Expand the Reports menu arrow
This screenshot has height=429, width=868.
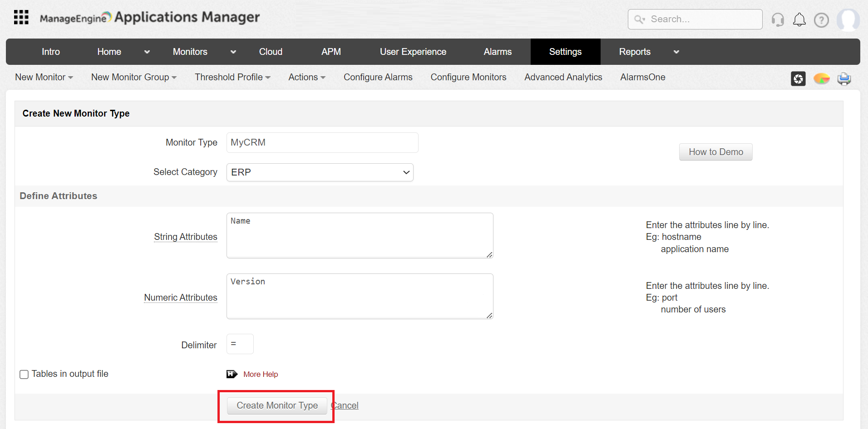pos(676,52)
